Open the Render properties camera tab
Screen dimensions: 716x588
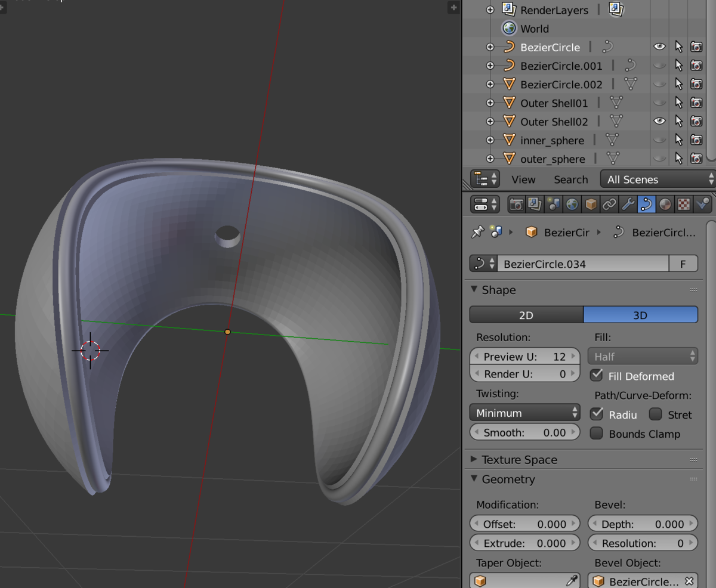(x=517, y=205)
